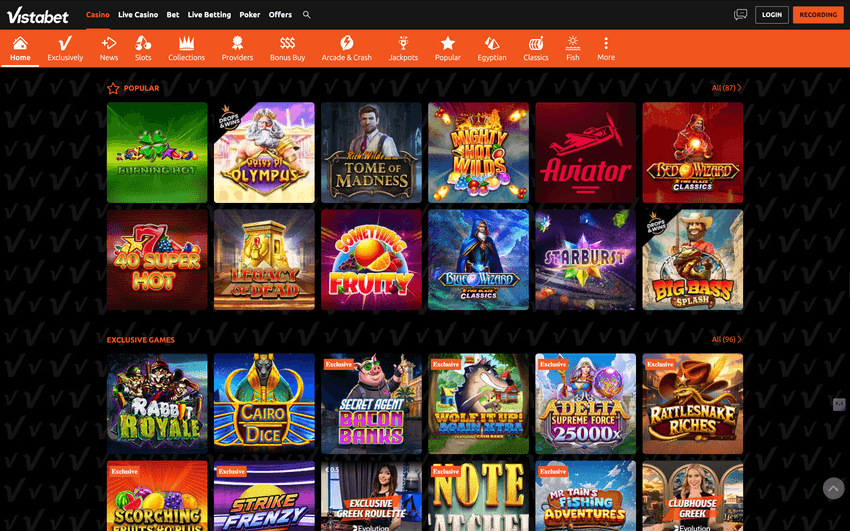Image resolution: width=850 pixels, height=531 pixels.
Task: Open the Exclusive Greek Roulette game
Action: [371, 496]
